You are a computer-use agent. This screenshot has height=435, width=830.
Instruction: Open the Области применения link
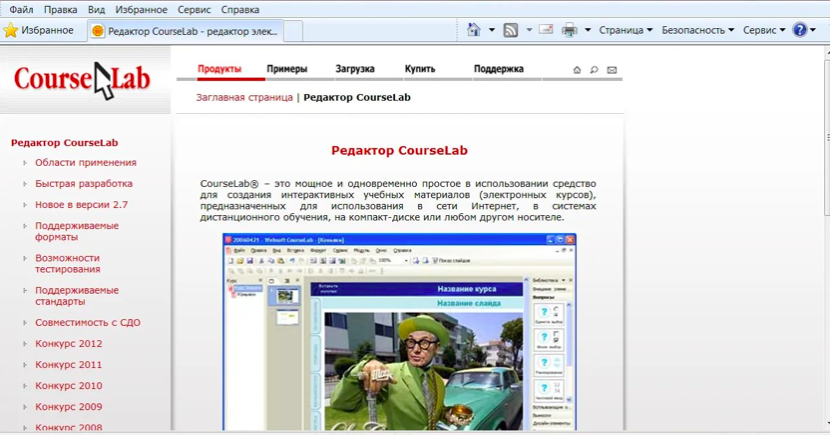tap(86, 162)
